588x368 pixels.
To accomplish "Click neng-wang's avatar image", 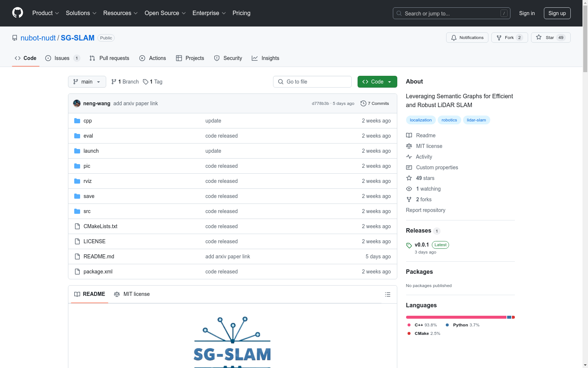I will pyautogui.click(x=77, y=103).
